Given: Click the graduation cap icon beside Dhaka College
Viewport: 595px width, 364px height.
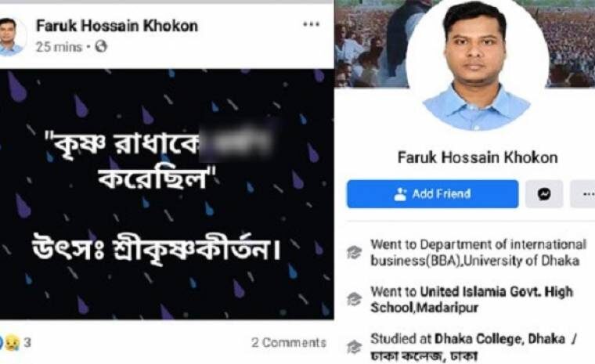Looking at the screenshot, I should [355, 347].
